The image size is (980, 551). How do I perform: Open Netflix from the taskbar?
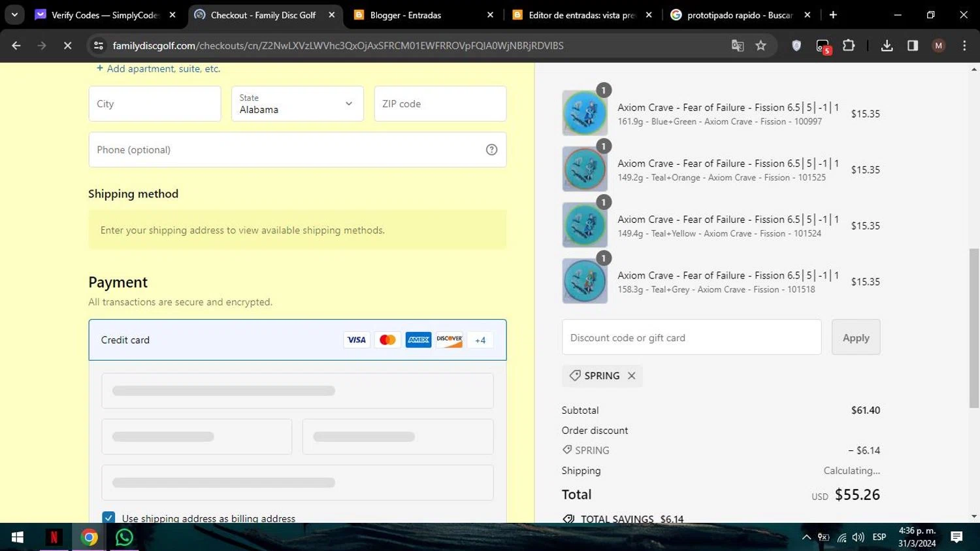54,537
